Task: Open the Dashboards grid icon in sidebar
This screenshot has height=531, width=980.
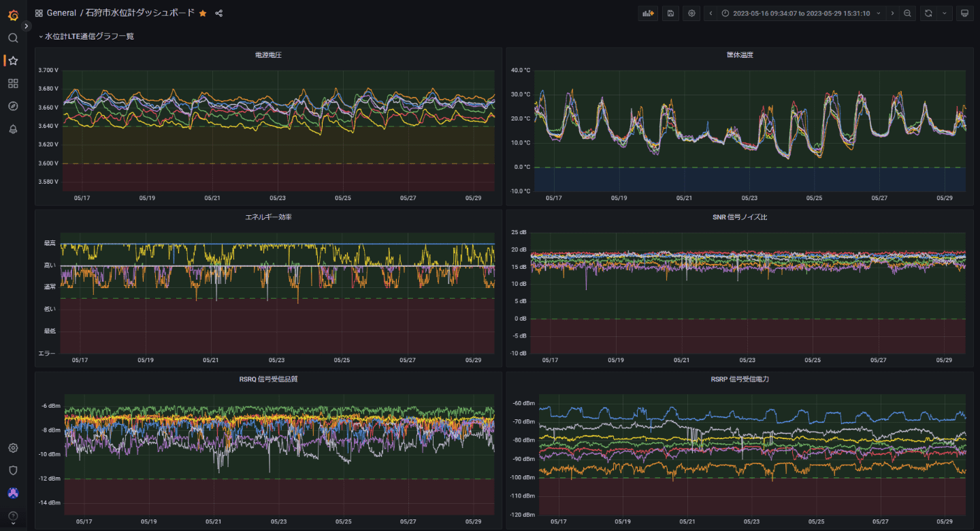Action: [13, 84]
